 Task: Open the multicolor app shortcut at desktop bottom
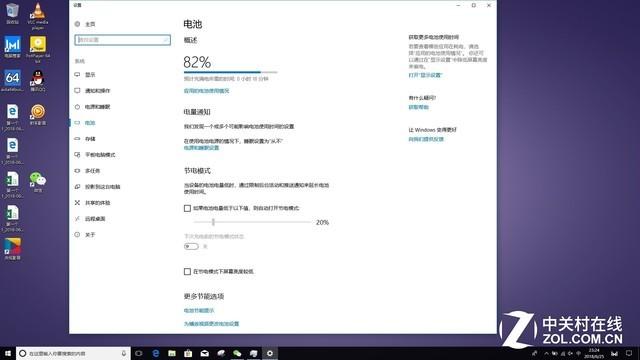coord(12,249)
